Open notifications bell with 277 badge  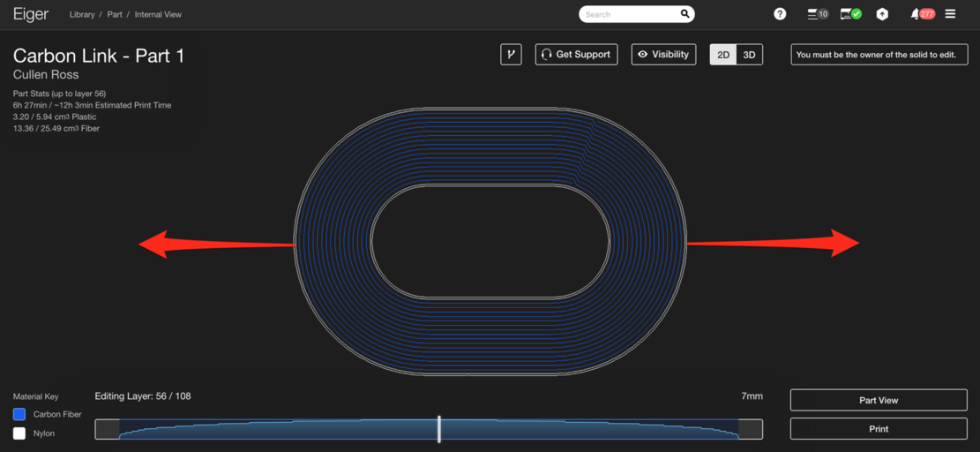922,14
